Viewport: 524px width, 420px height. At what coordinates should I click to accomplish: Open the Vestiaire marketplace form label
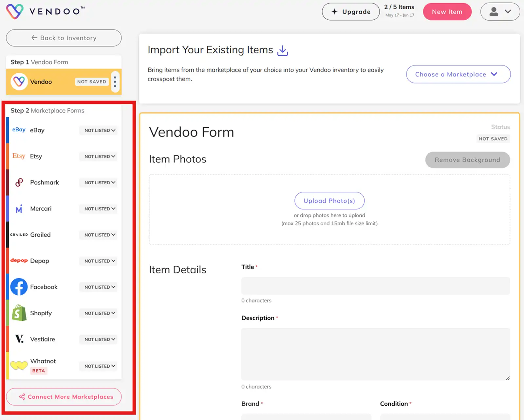tap(43, 339)
